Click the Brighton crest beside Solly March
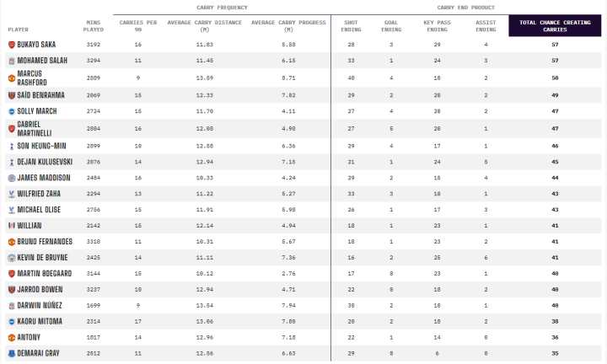 [11, 110]
